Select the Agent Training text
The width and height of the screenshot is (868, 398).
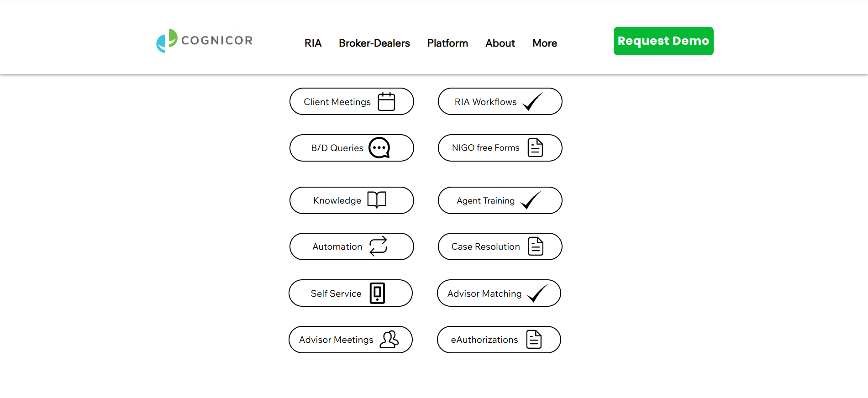point(486,200)
